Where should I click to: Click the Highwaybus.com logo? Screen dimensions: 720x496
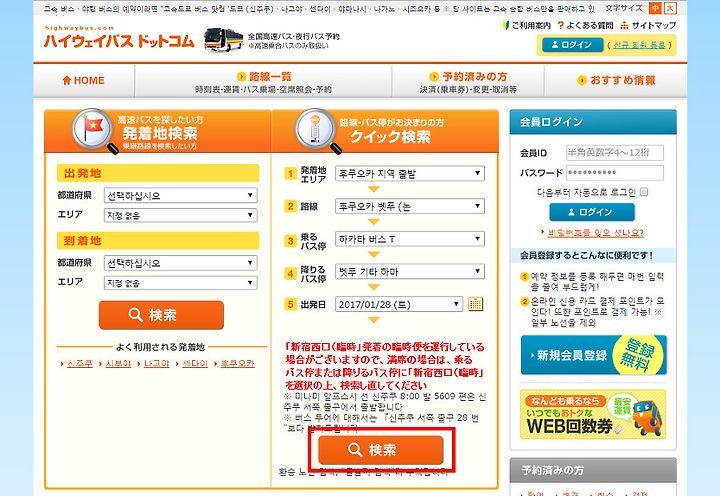coord(119,38)
